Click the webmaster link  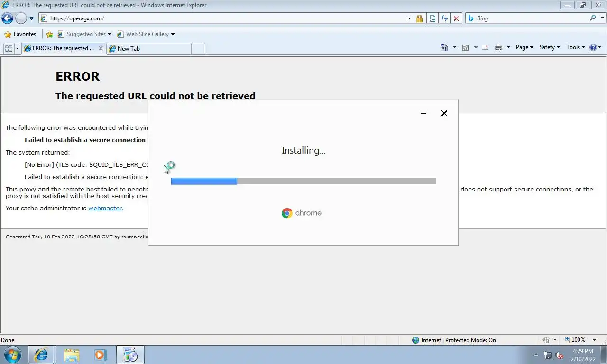point(105,208)
